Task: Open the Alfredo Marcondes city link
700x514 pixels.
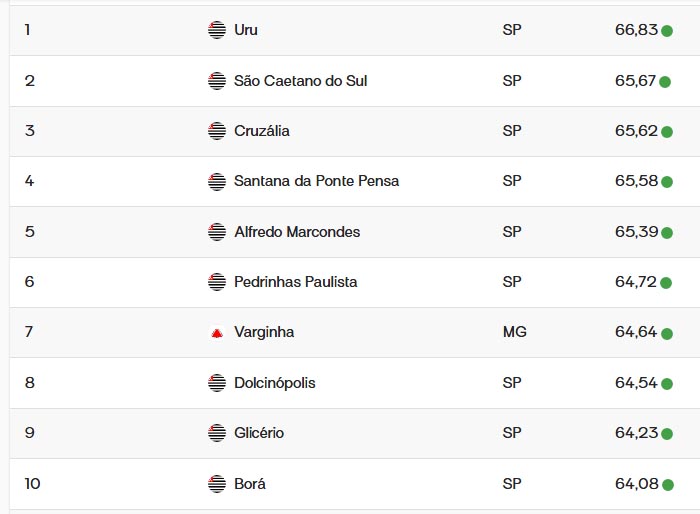Action: click(297, 232)
